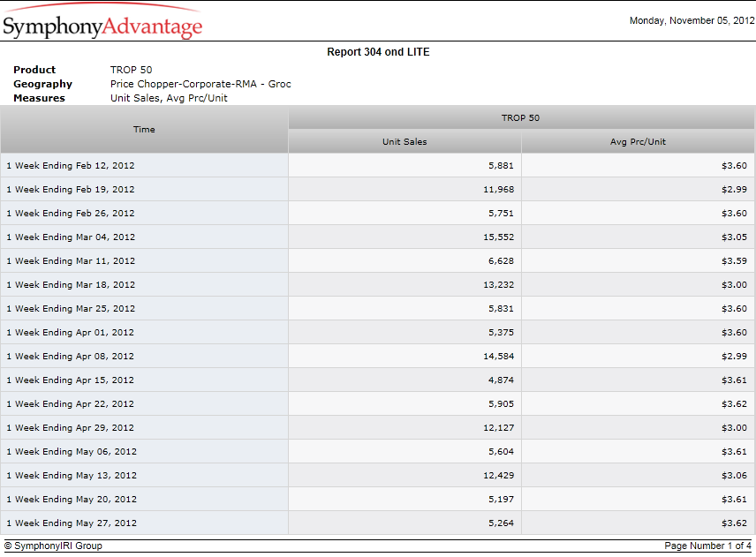Viewport: 756px width, 557px height.
Task: Click the Page Number 1 of 4 footer
Action: tap(707, 546)
